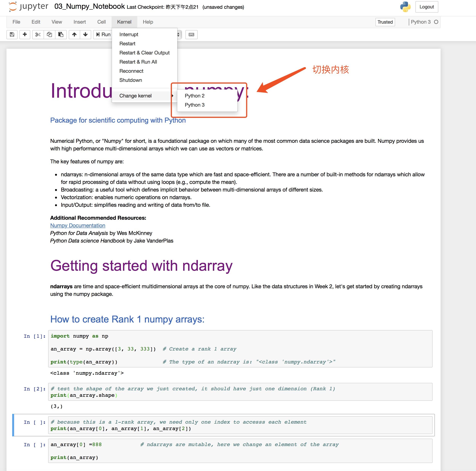
Task: Move the selected cell up
Action: (74, 34)
